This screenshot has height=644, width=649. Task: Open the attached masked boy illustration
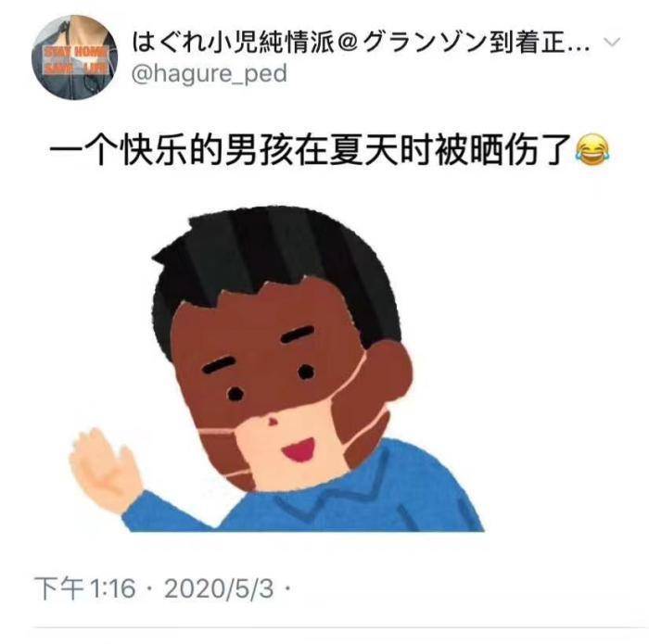click(x=277, y=368)
